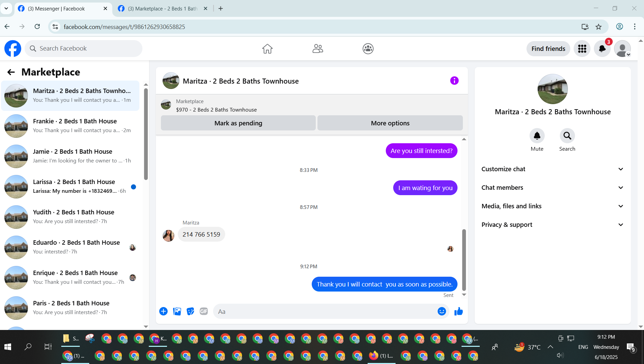
Task: Close the Marketplace browser tab
Action: 206,8
